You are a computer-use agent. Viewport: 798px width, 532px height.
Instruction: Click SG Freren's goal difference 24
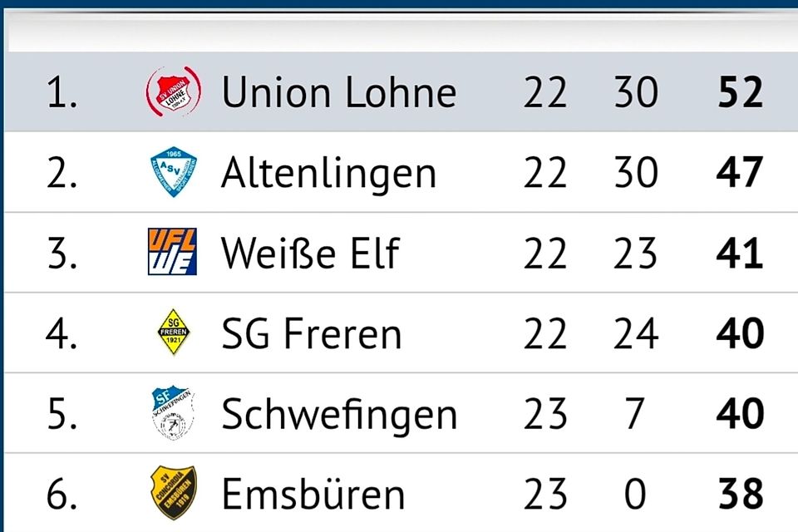coord(635,334)
